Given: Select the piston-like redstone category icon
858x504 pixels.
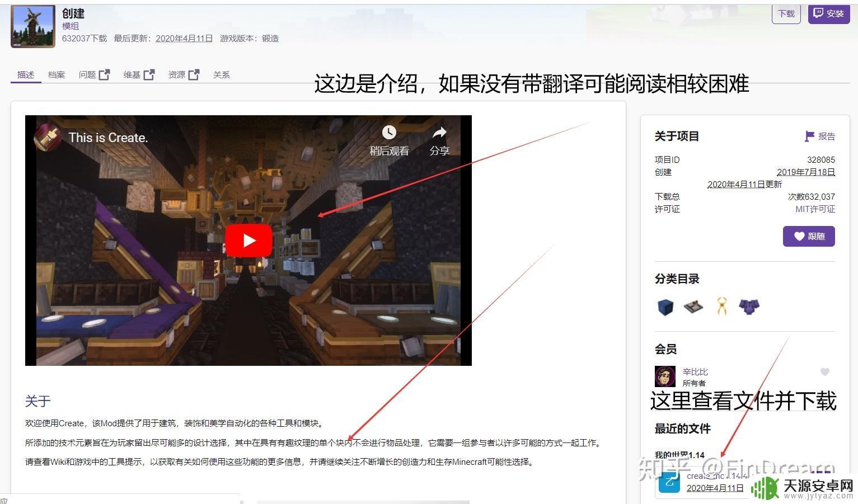Looking at the screenshot, I should click(x=693, y=307).
